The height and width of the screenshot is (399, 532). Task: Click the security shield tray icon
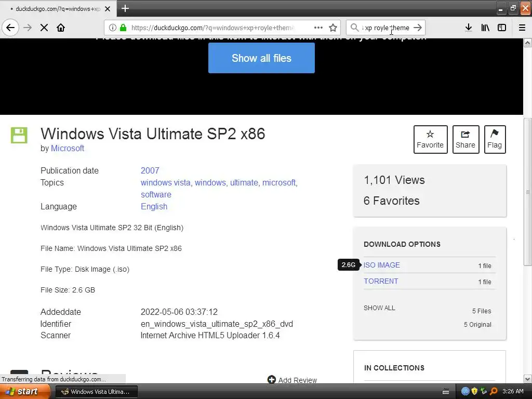[474, 391]
